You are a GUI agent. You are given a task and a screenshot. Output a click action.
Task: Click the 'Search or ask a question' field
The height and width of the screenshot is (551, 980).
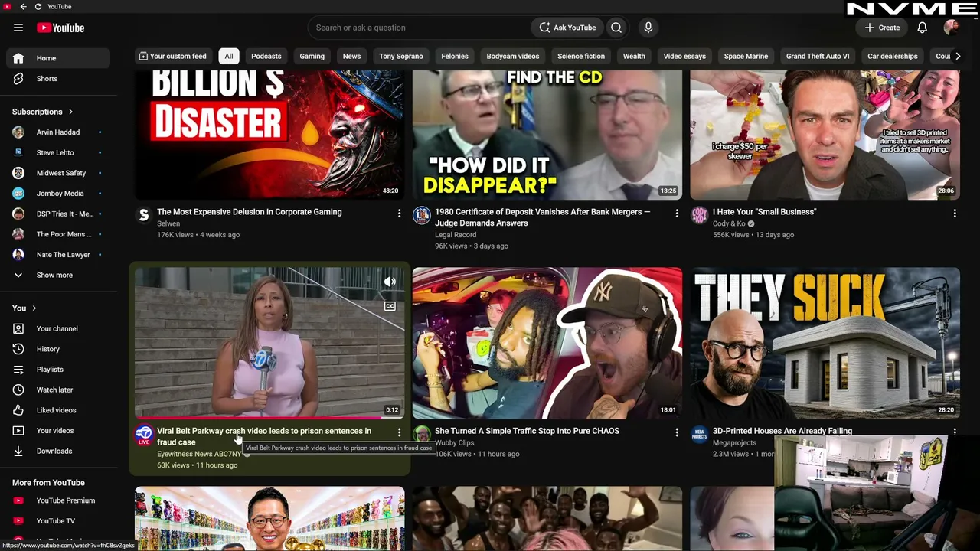420,28
